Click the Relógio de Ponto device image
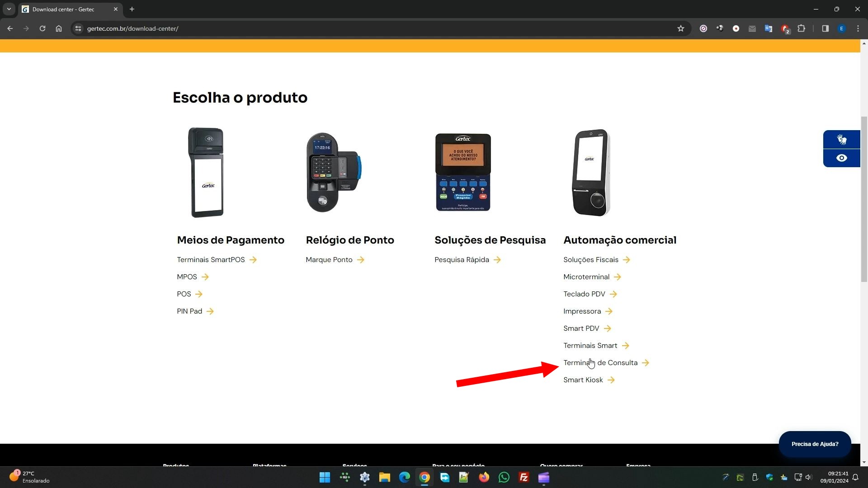Screen dimensions: 868x488 point(334,172)
